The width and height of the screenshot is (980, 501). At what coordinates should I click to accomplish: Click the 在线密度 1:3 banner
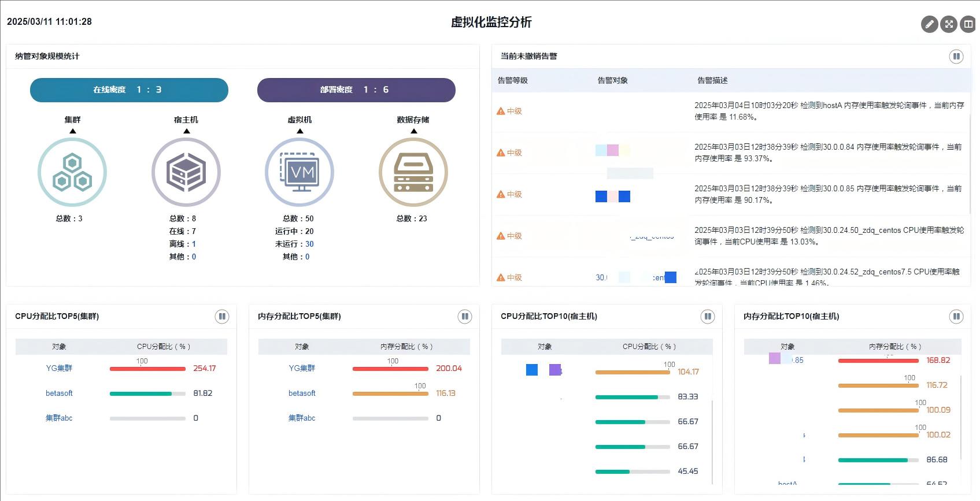[x=129, y=90]
